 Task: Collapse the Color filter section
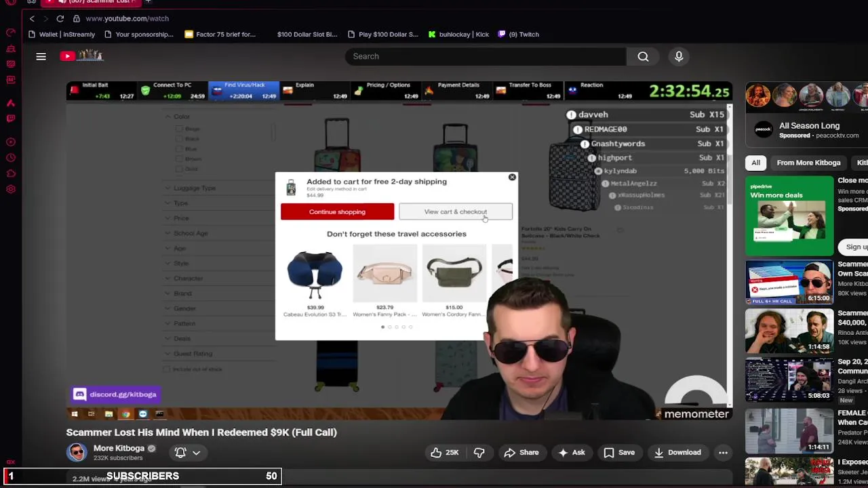point(177,117)
